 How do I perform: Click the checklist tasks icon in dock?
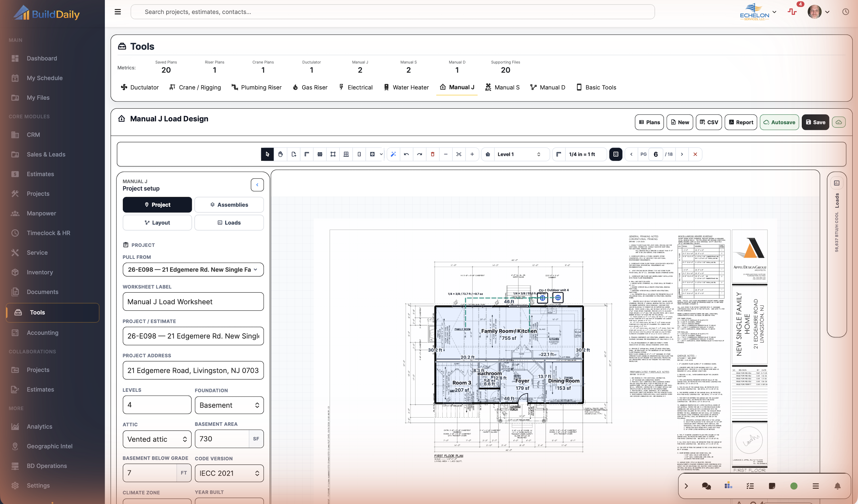coord(750,486)
